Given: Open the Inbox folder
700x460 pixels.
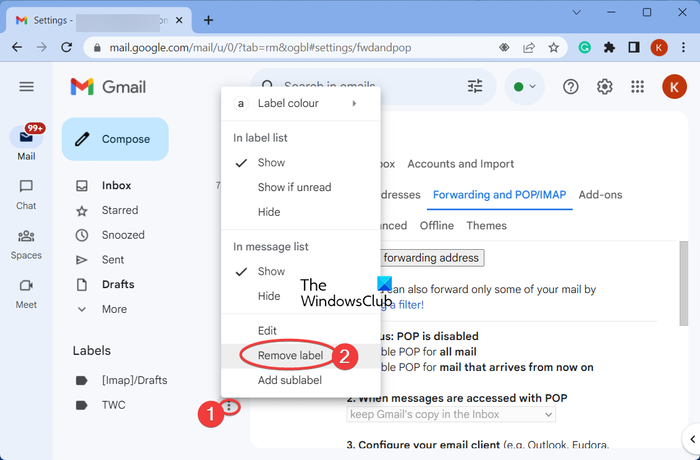Looking at the screenshot, I should 116,185.
